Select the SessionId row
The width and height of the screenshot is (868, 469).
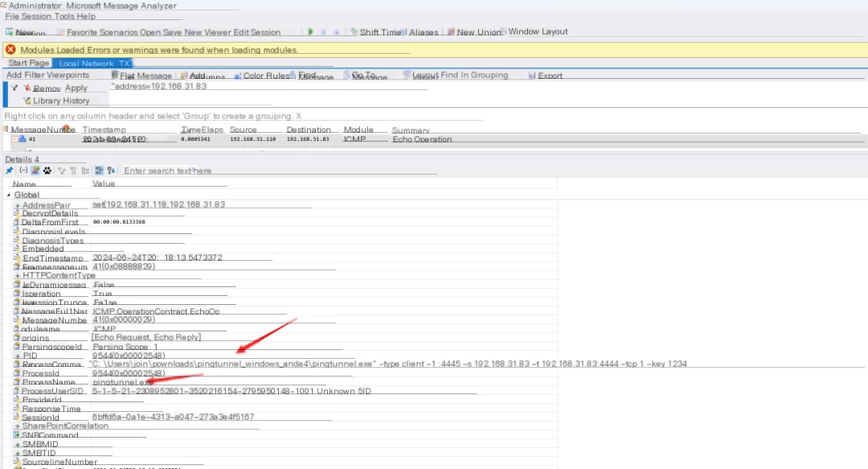[x=285, y=417]
